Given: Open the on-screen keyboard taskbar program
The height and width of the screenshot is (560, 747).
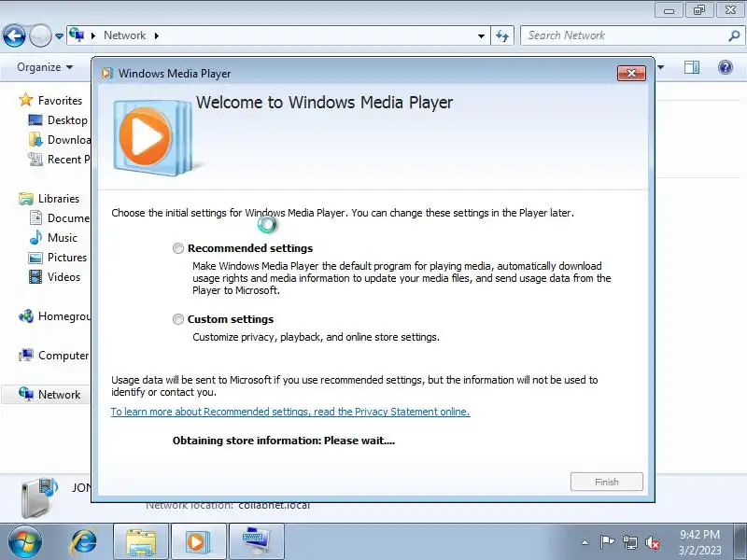Looking at the screenshot, I should pyautogui.click(x=256, y=542).
